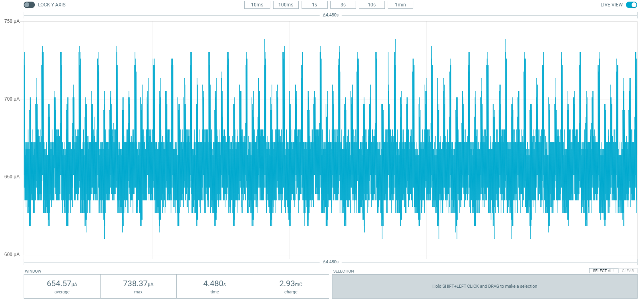Click the Δ4.480s label above the chart

(330, 15)
